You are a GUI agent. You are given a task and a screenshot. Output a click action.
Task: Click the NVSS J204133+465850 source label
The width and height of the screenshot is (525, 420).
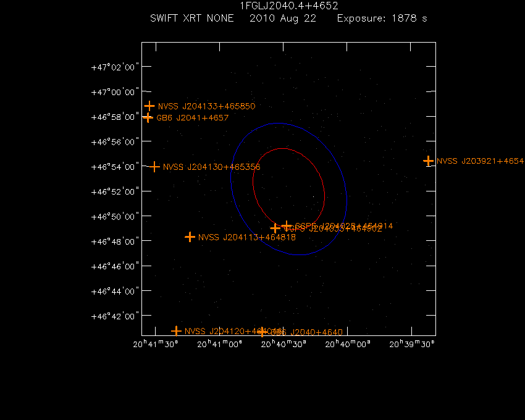click(206, 106)
